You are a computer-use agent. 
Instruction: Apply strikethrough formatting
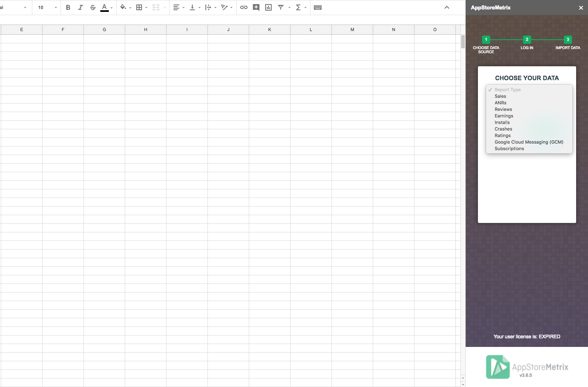tap(92, 7)
